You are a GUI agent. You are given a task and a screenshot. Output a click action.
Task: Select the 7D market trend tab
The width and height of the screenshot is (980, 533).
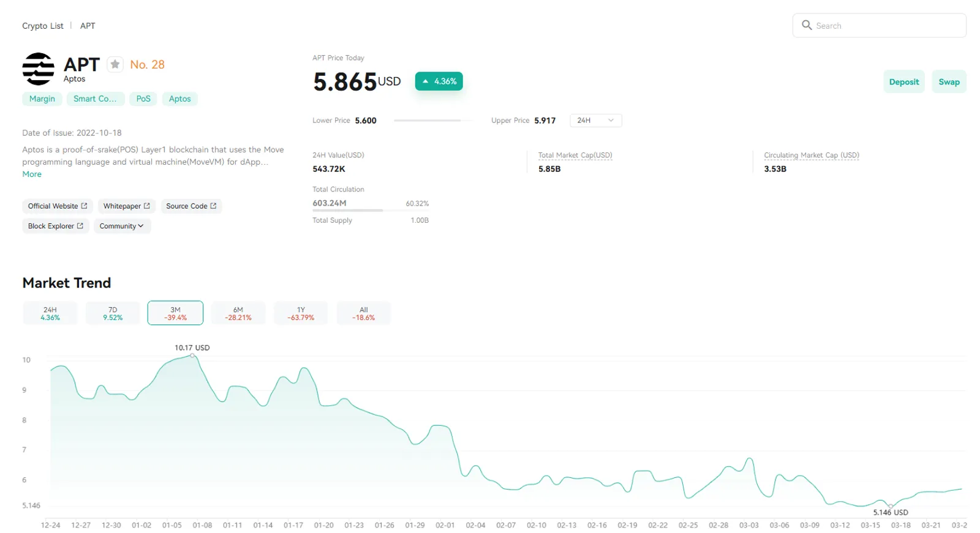[113, 313]
